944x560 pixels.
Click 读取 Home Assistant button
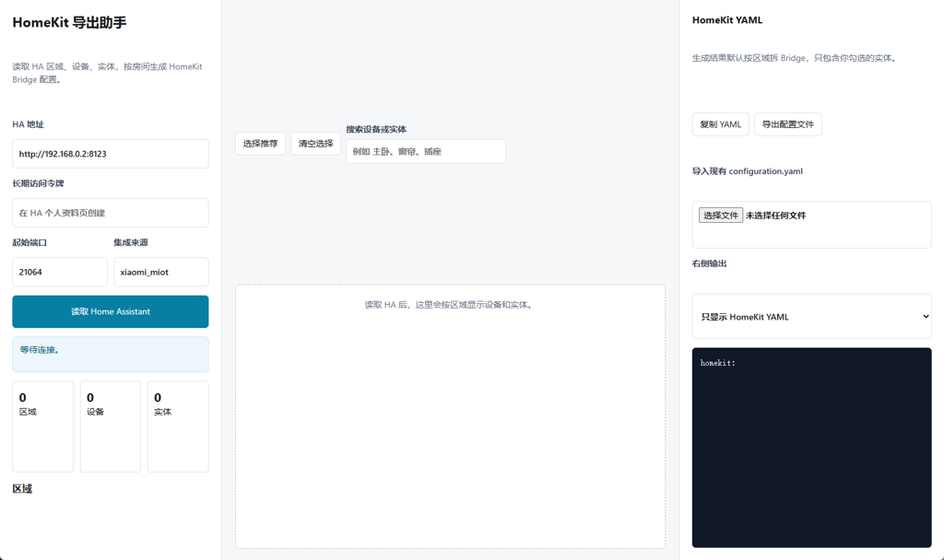(x=111, y=311)
